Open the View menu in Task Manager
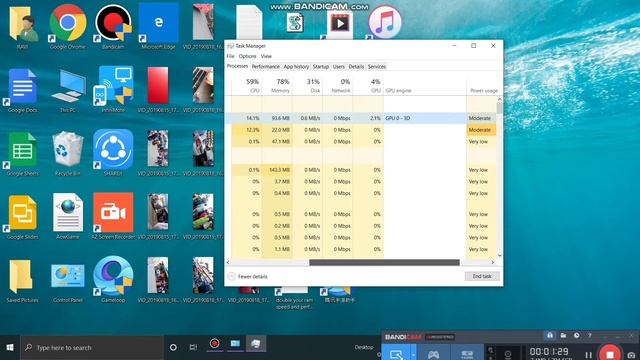The height and width of the screenshot is (360, 640). coord(266,56)
